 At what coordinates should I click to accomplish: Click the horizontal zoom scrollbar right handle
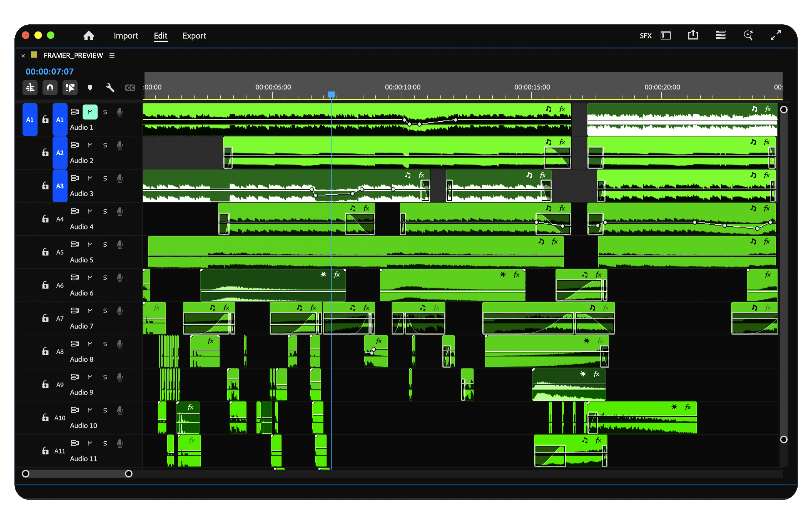129,474
